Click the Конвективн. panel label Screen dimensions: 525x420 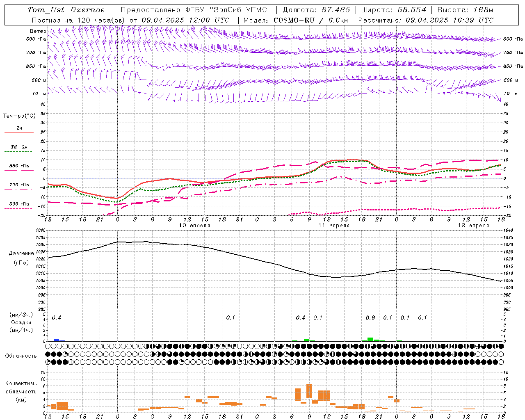[x=21, y=383]
